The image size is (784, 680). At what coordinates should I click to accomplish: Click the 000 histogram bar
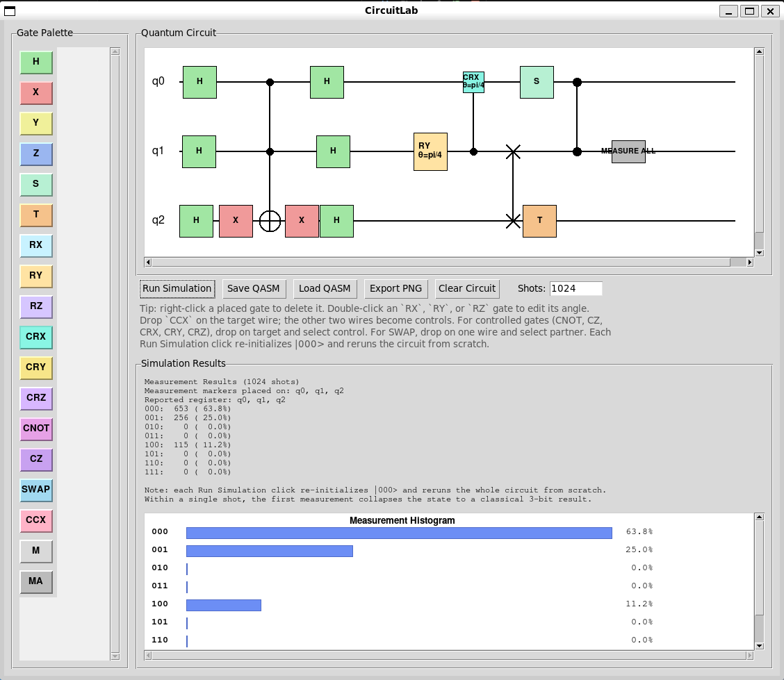[399, 533]
